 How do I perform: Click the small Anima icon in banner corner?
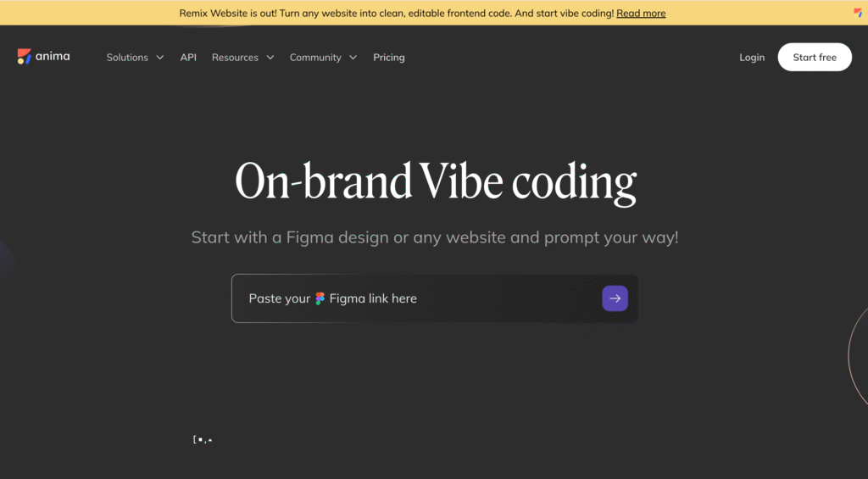(x=858, y=13)
